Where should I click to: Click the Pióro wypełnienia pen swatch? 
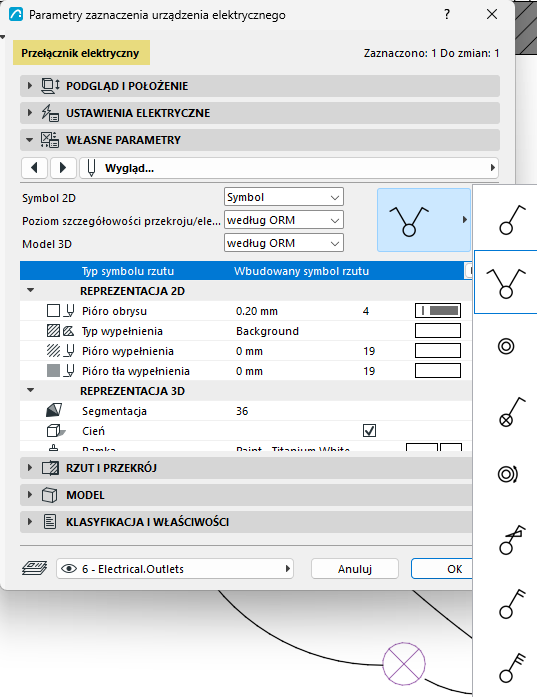(438, 350)
